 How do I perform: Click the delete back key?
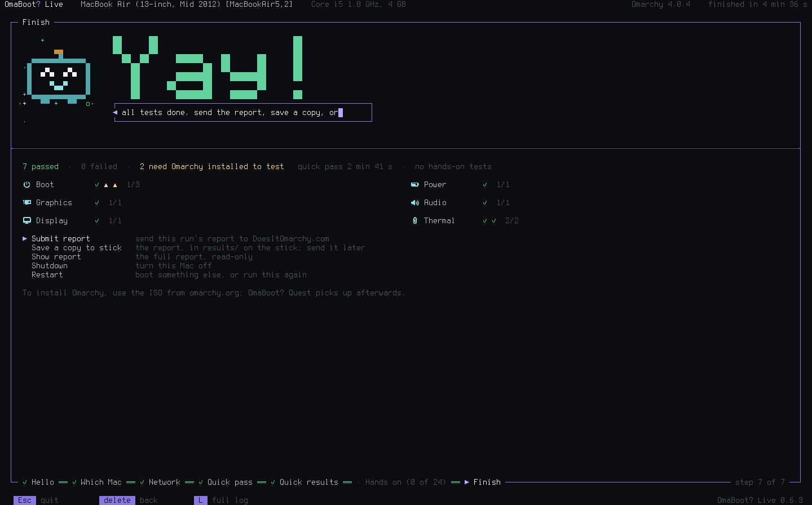pyautogui.click(x=117, y=500)
